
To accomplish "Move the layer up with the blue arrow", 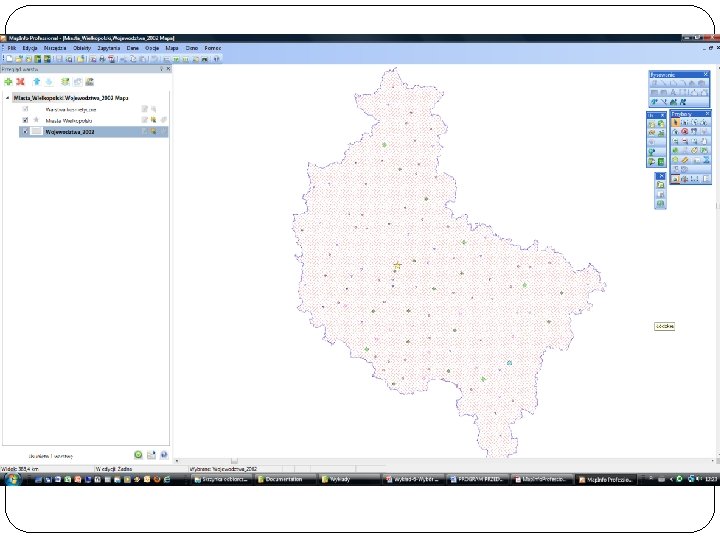I will coord(36,82).
